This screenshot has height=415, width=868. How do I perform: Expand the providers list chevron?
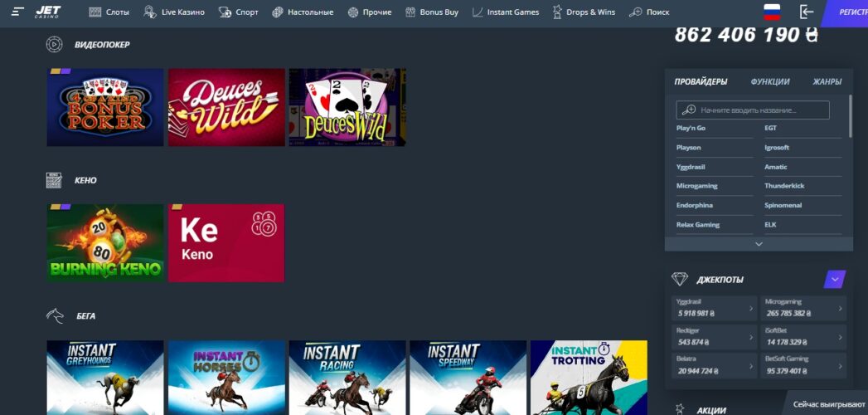[758, 244]
